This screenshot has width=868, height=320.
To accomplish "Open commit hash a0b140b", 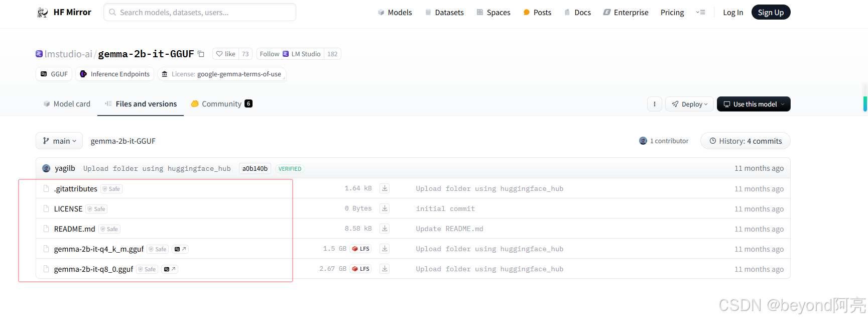I will click(x=255, y=169).
